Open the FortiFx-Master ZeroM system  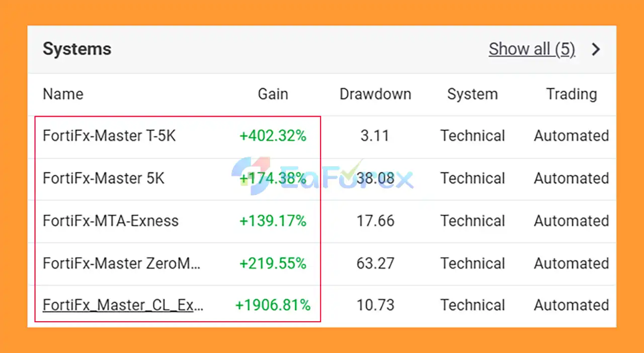(x=121, y=263)
